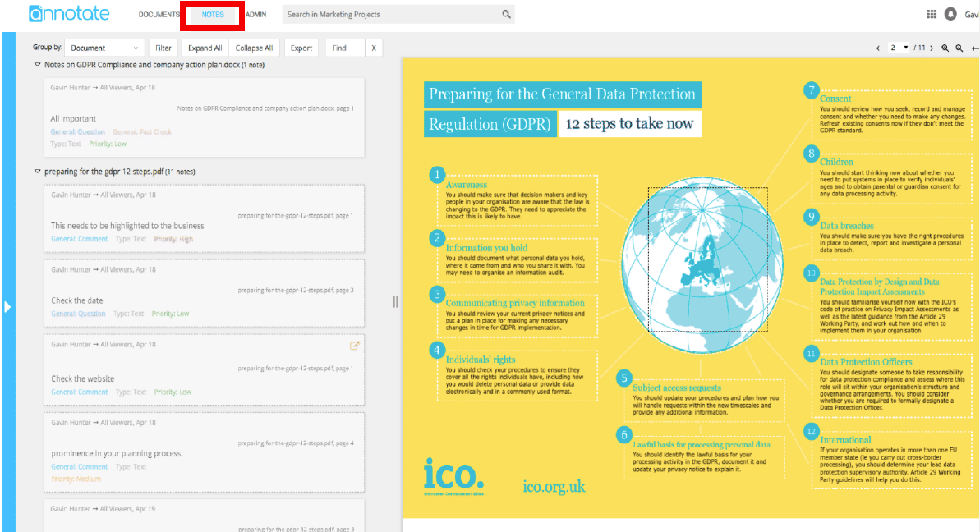Click the 'International' heading in the document
This screenshot has height=532, width=980.
point(845,440)
